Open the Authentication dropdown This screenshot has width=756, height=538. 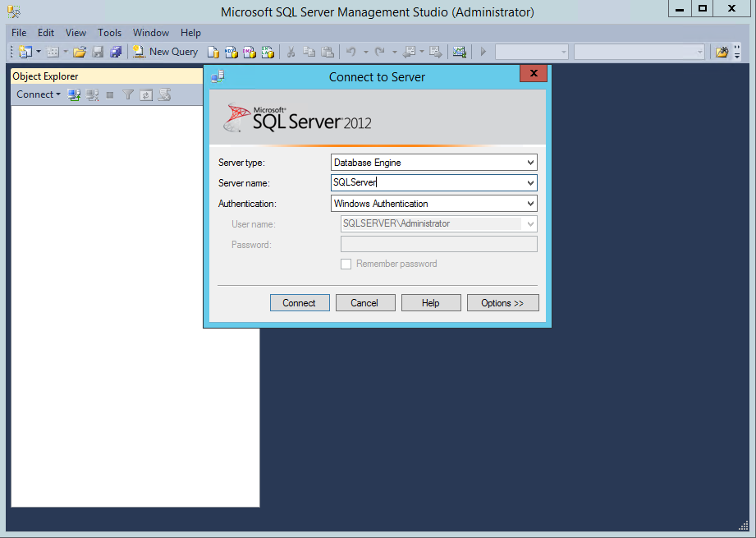click(x=530, y=204)
